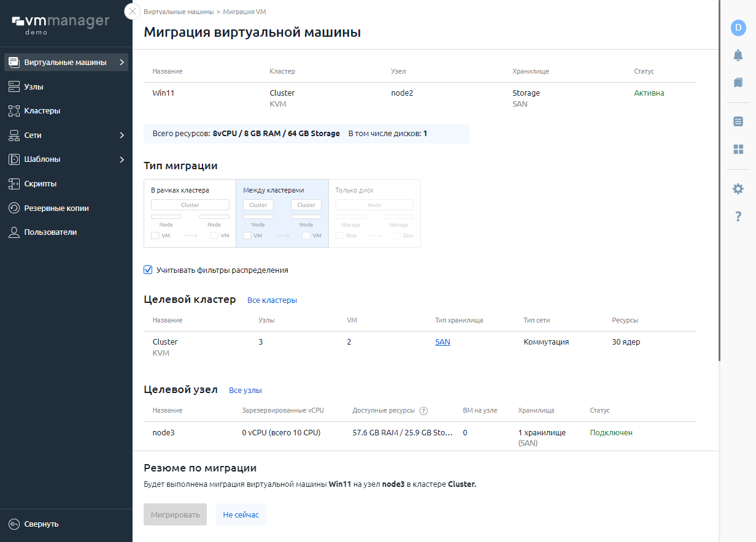Open notifications bell icon
756x542 pixels.
738,55
